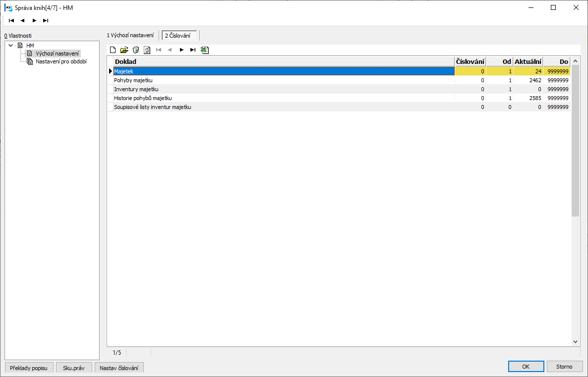
Task: Click Aktuální value 2462 for Pohyby majetku
Action: click(x=528, y=80)
